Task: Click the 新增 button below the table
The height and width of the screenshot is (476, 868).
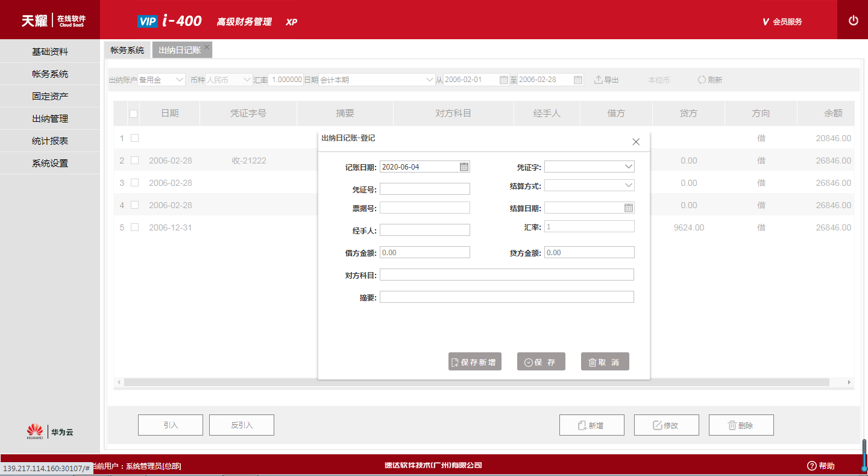Action: pyautogui.click(x=592, y=425)
